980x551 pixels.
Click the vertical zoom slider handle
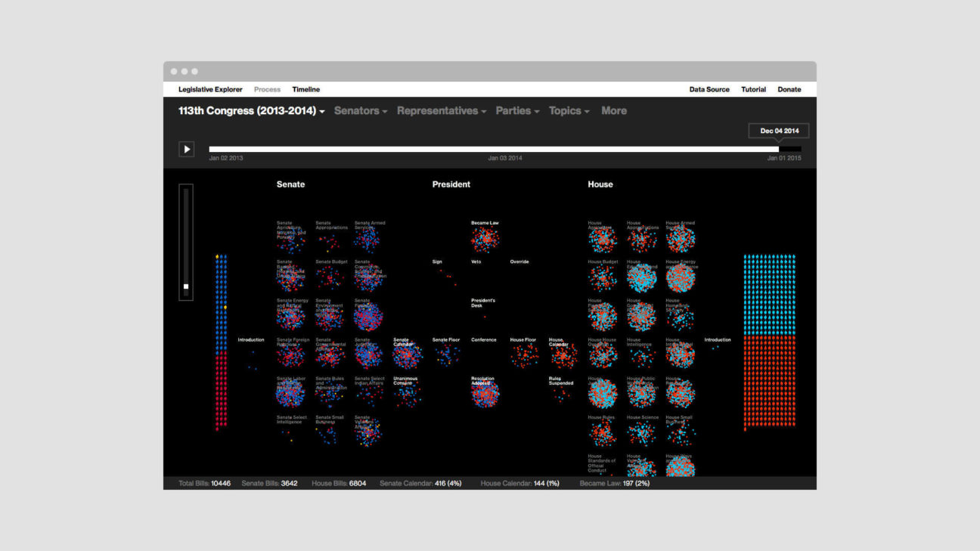pos(186,286)
